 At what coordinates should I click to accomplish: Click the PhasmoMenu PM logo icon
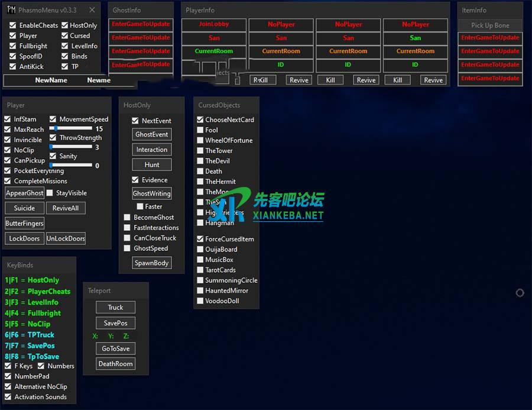[10, 10]
